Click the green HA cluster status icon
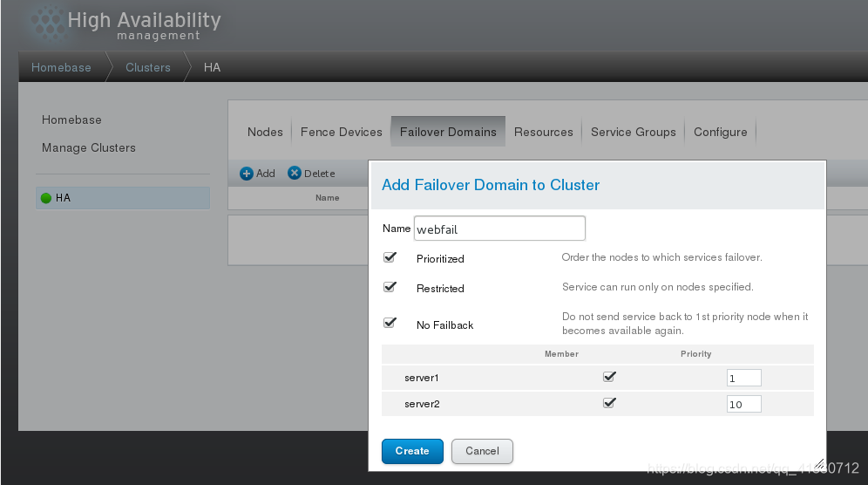The width and height of the screenshot is (868, 485). point(46,198)
